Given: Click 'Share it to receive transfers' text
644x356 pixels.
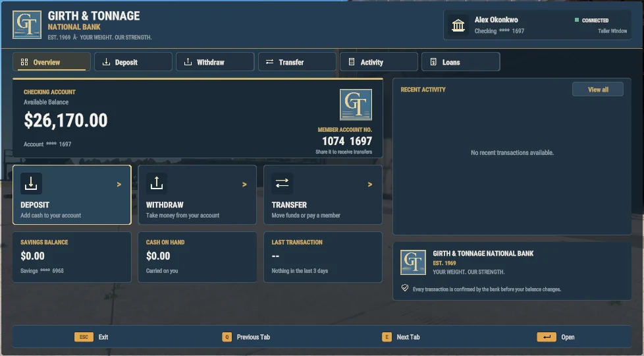Looking at the screenshot, I should [344, 152].
